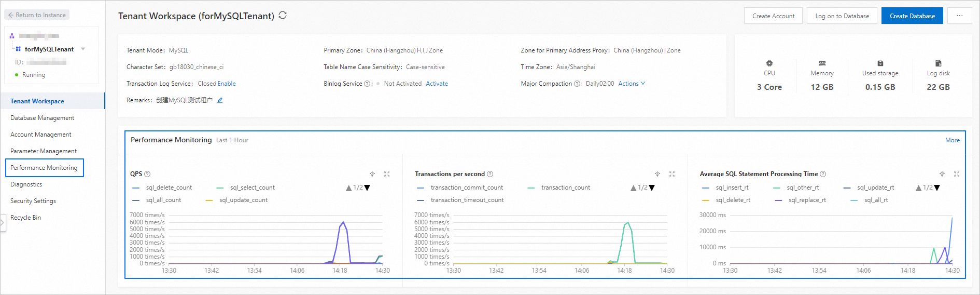The height and width of the screenshot is (295, 980).
Task: Open Performance Monitoring in sidebar
Action: click(x=44, y=168)
